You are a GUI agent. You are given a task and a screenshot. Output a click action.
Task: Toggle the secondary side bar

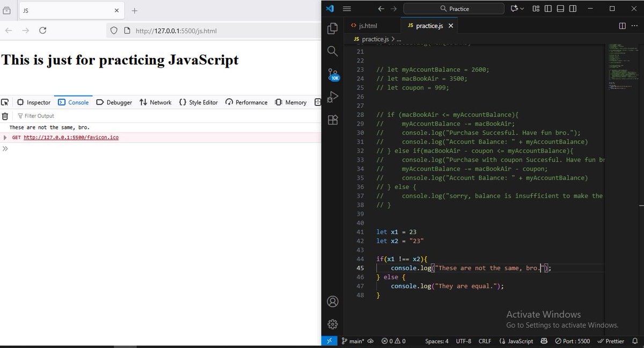point(573,9)
